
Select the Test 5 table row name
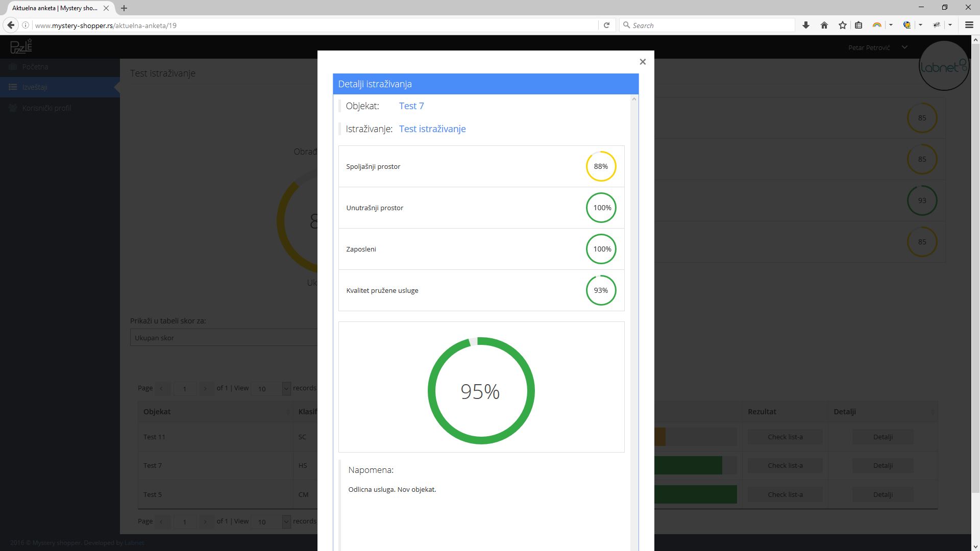pyautogui.click(x=153, y=494)
